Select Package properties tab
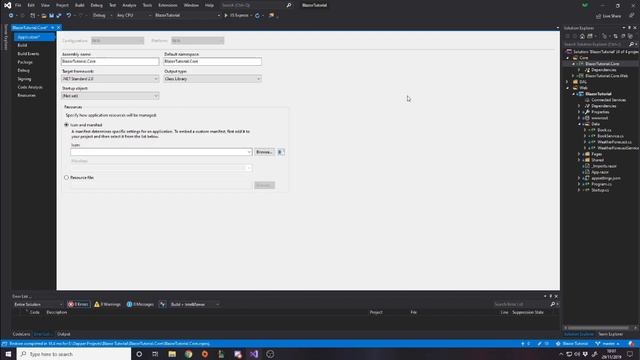 pyautogui.click(x=25, y=62)
